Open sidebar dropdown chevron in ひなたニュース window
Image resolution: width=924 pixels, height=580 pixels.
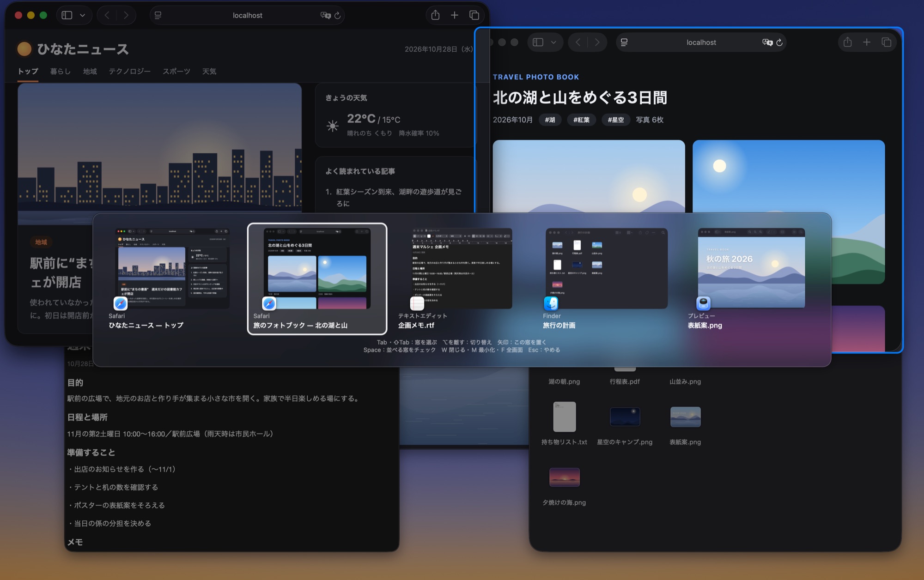83,15
